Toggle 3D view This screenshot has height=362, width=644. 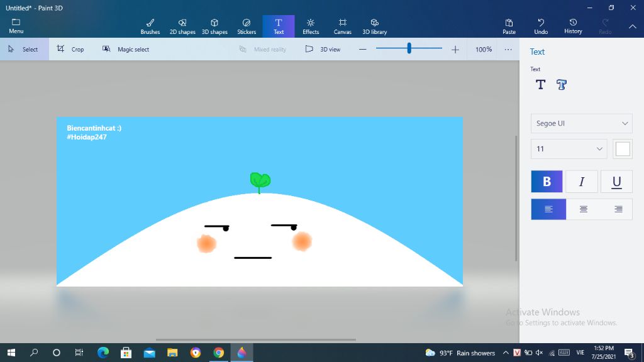[323, 49]
